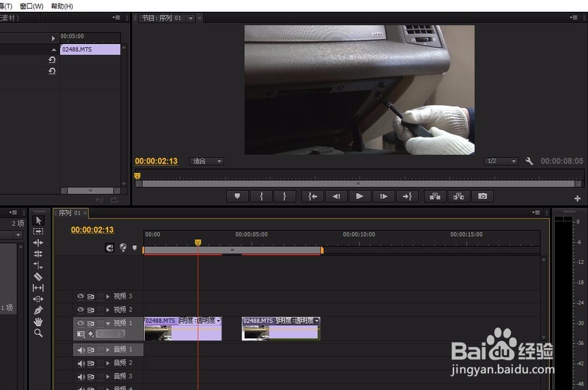This screenshot has width=588, height=390.
Task: Expand 视频 3 track
Action: (x=108, y=297)
